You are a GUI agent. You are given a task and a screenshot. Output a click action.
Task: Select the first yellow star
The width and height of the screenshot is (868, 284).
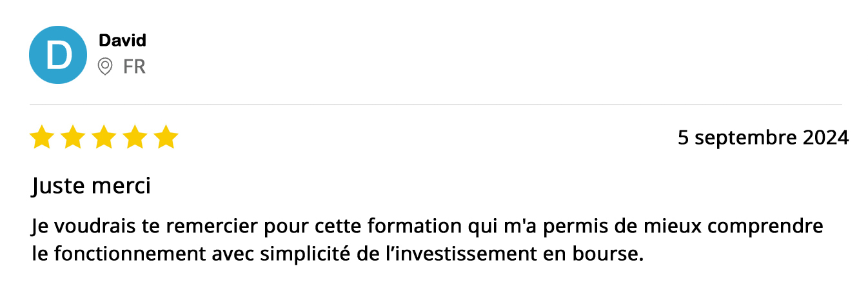(42, 137)
